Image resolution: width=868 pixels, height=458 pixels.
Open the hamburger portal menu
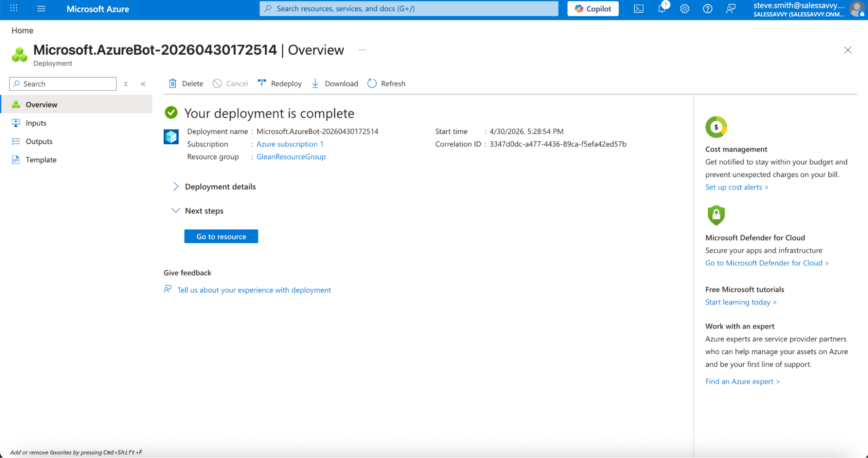tap(41, 8)
